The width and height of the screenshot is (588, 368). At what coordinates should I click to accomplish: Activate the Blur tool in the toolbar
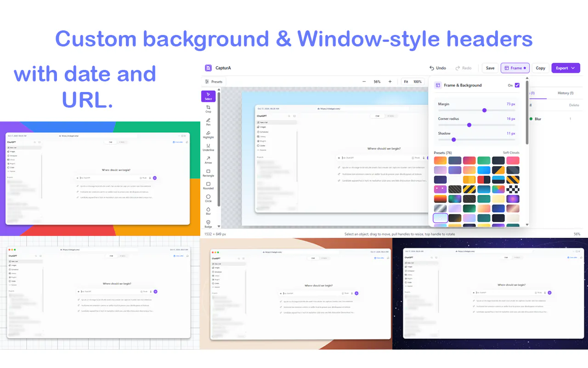point(208,211)
